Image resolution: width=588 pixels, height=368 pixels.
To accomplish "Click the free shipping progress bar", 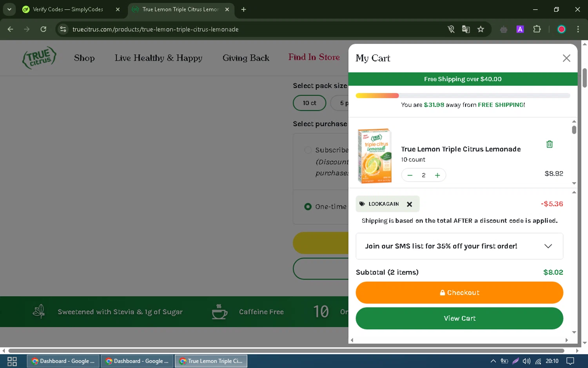I will [x=463, y=96].
